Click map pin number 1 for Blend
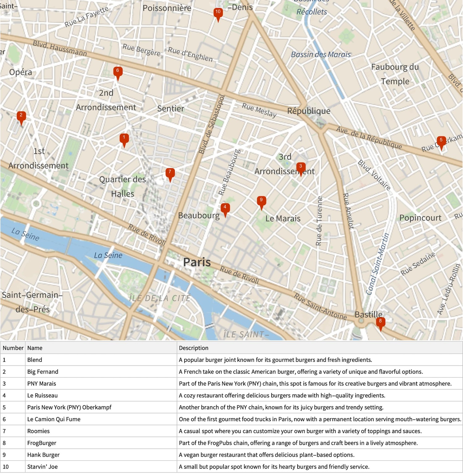 click(124, 139)
